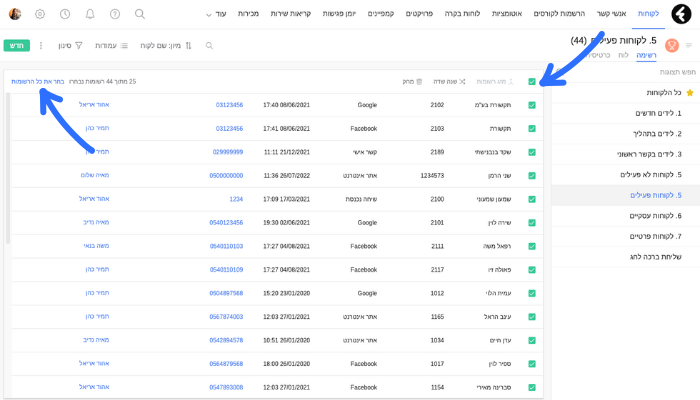
Task: Select view 5. לקוחות לא פעילים
Action: (x=651, y=175)
